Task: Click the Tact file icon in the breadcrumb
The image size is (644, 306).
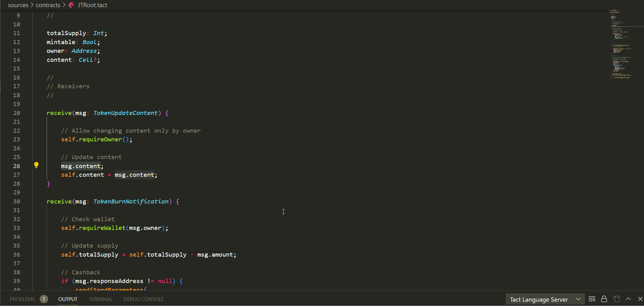Action: pyautogui.click(x=71, y=5)
